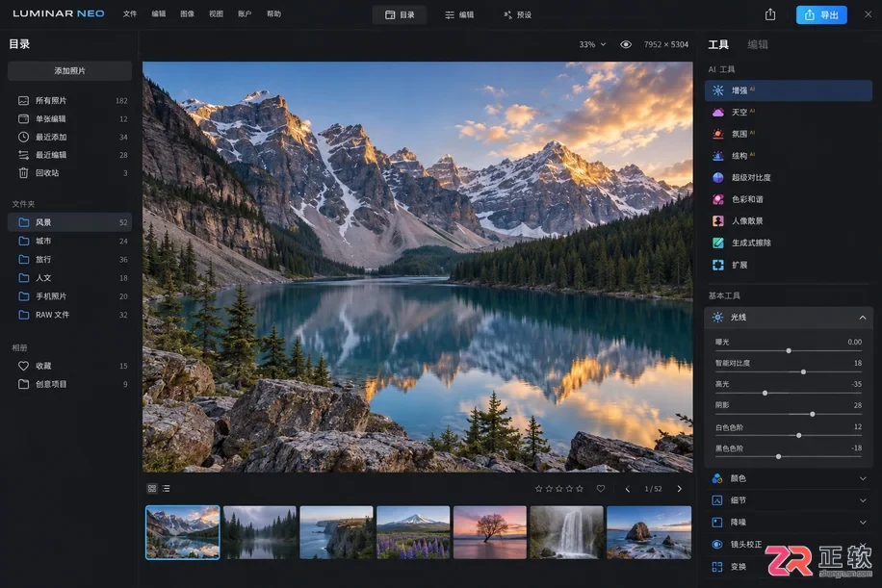This screenshot has height=588, width=882.
Task: Switch to the 目录 catalog tab
Action: pos(400,15)
